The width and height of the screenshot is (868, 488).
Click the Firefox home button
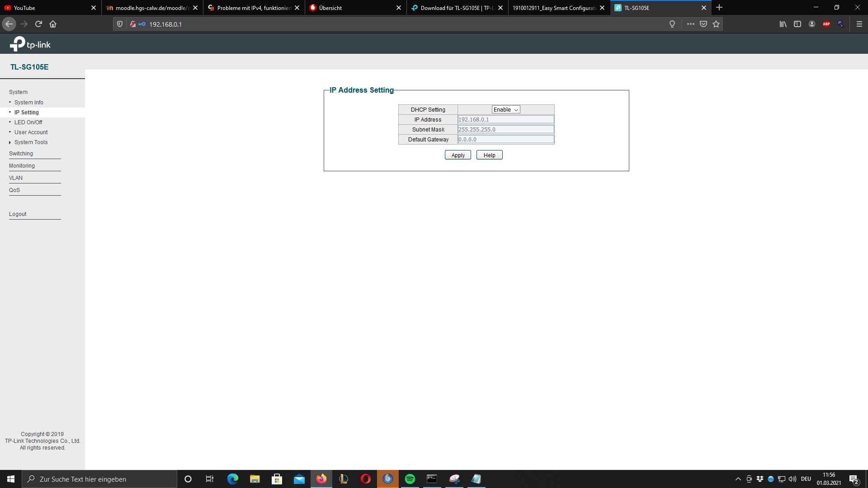click(x=53, y=24)
